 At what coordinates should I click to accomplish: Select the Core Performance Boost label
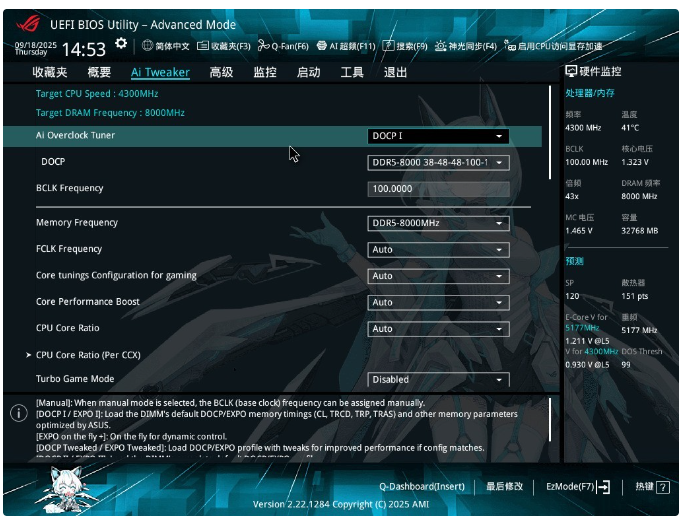pos(88,302)
